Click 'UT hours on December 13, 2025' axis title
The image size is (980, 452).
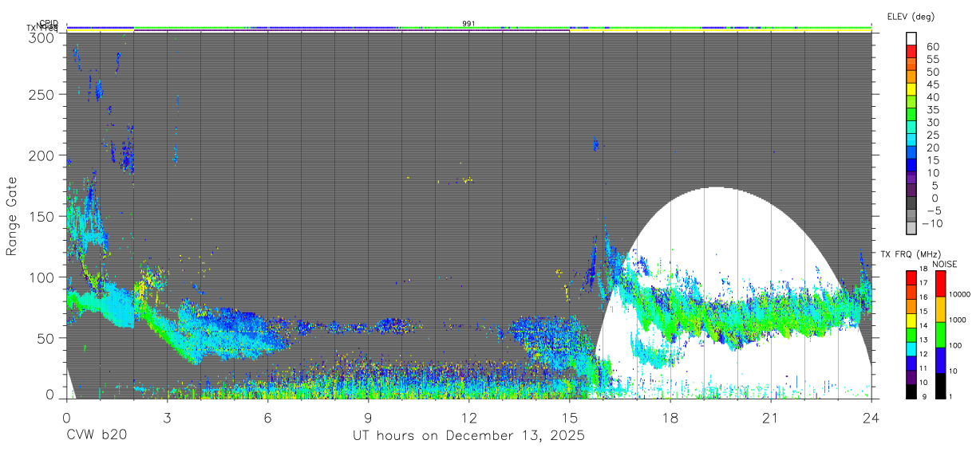[469, 436]
